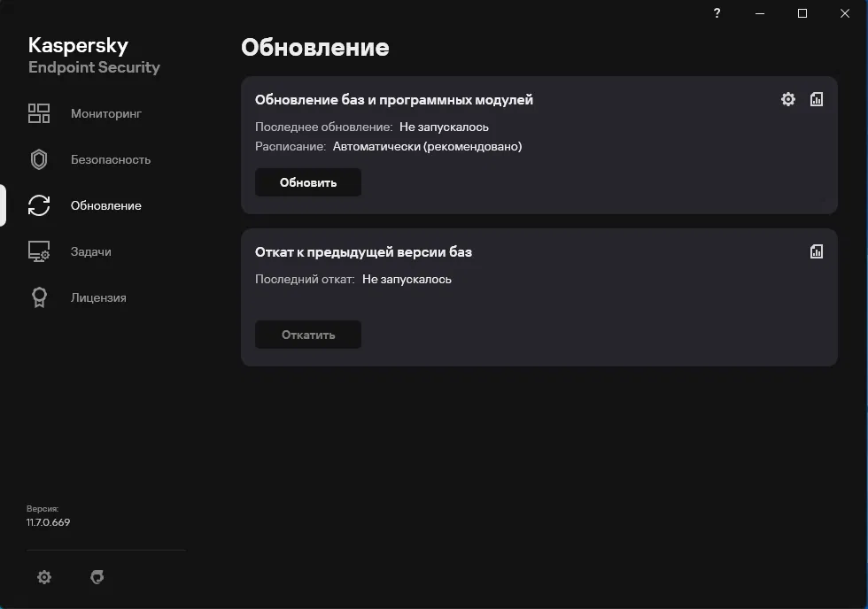
Task: Open the Monitoring section icon
Action: pos(39,113)
